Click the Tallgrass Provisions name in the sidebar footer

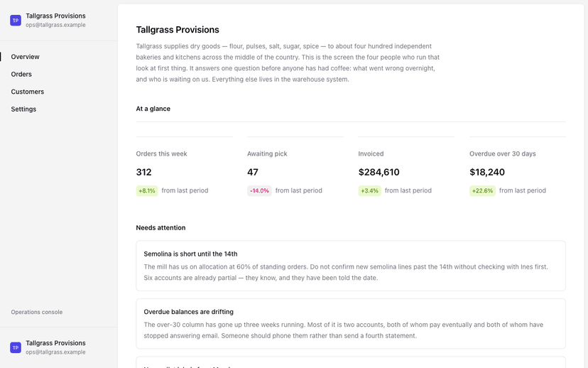(55, 343)
